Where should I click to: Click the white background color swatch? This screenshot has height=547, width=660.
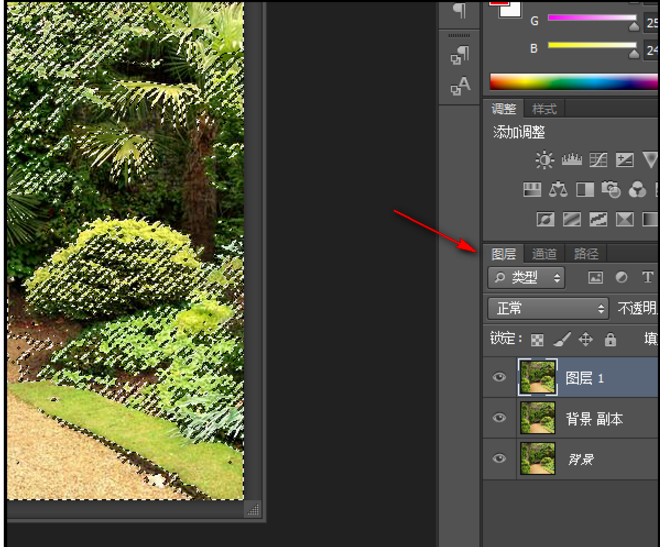[x=513, y=11]
